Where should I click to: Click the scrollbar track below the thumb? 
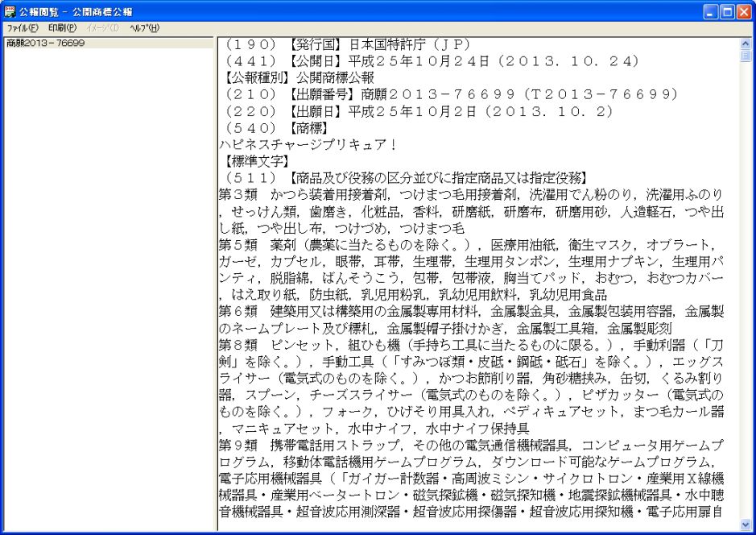tap(746, 289)
